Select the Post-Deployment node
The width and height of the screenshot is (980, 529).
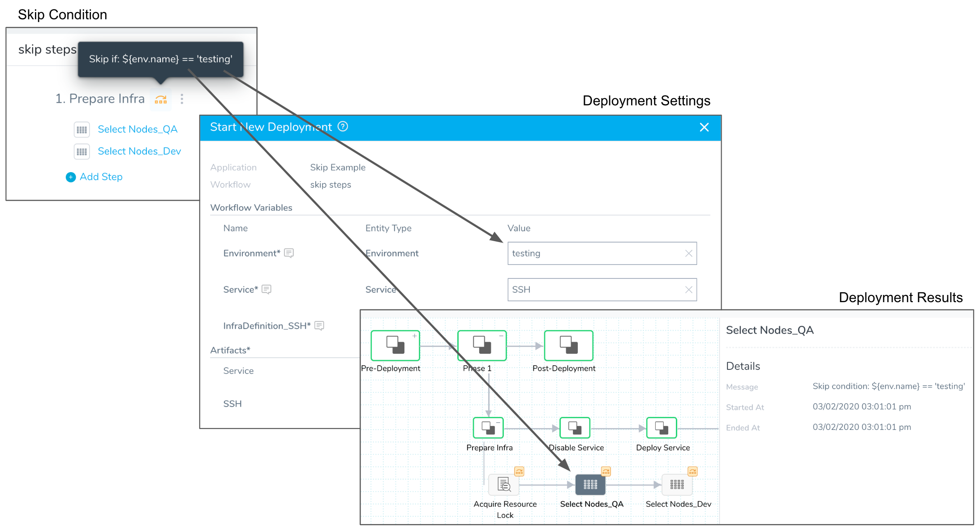[x=568, y=345]
